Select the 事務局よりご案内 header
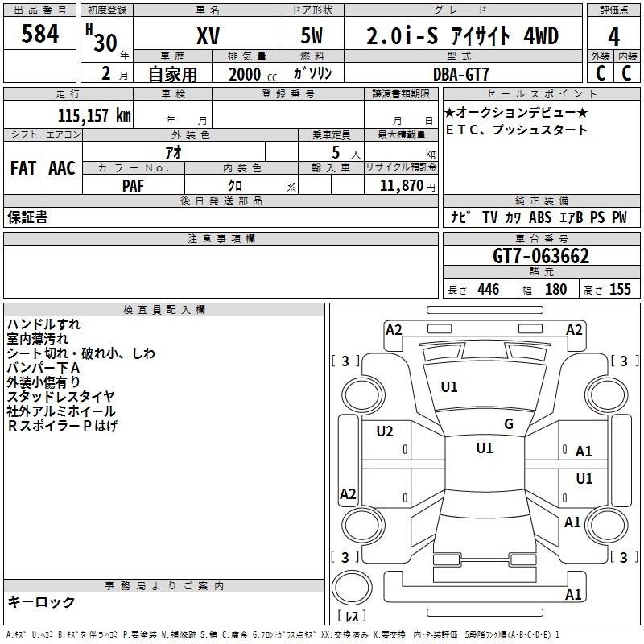Viewport: 644px width, 644px height. point(164,586)
